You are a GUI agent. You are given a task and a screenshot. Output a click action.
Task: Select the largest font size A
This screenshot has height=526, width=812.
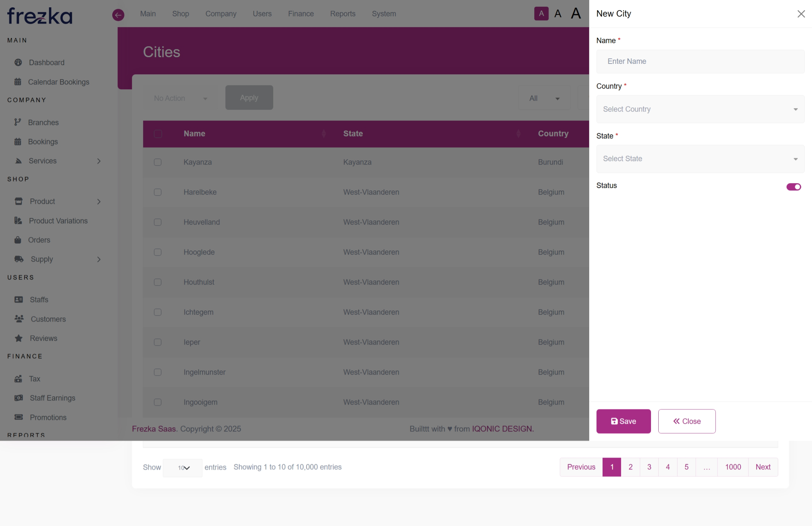click(576, 14)
